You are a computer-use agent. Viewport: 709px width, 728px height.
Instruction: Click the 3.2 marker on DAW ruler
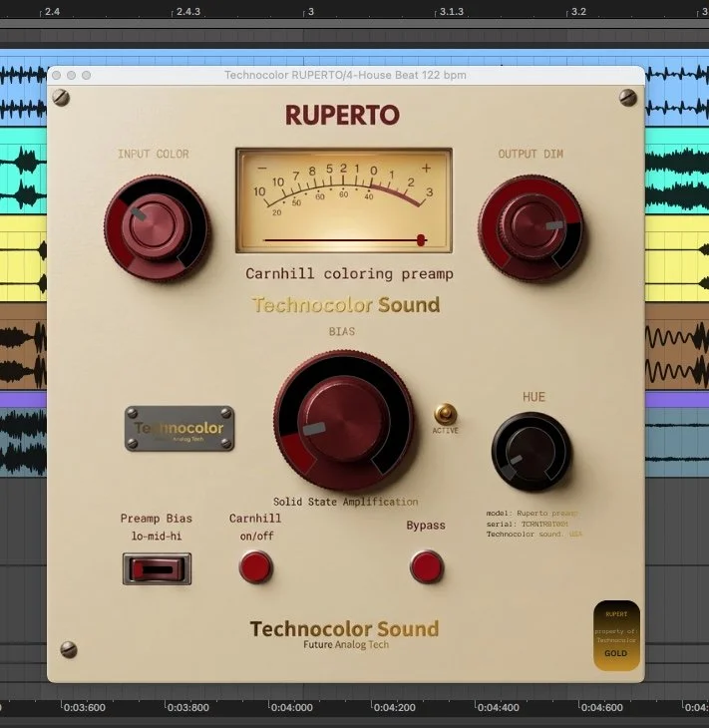pyautogui.click(x=578, y=12)
